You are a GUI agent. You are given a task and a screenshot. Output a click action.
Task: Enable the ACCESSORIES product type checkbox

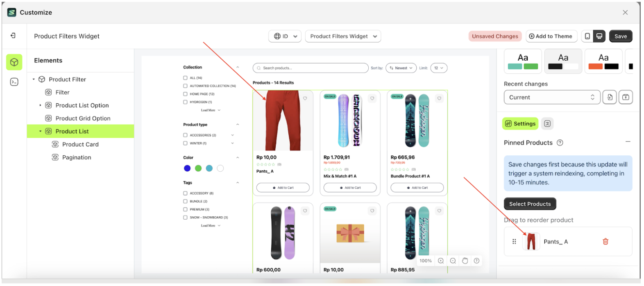(x=185, y=135)
